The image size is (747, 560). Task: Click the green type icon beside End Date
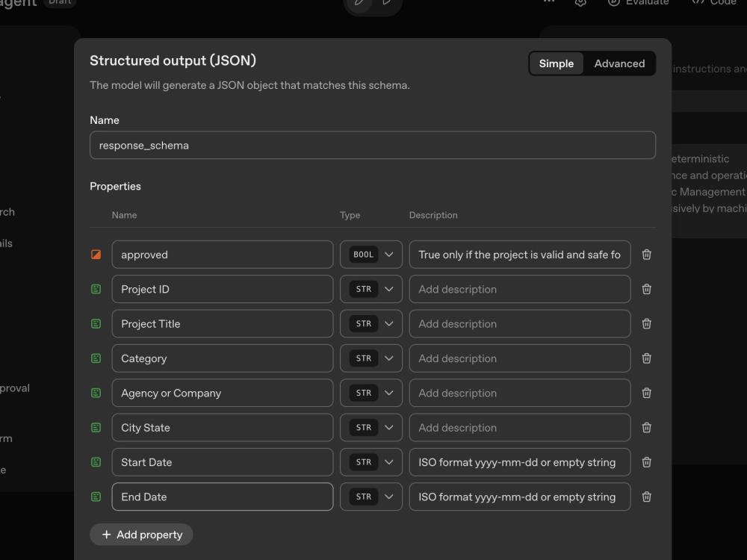point(96,497)
